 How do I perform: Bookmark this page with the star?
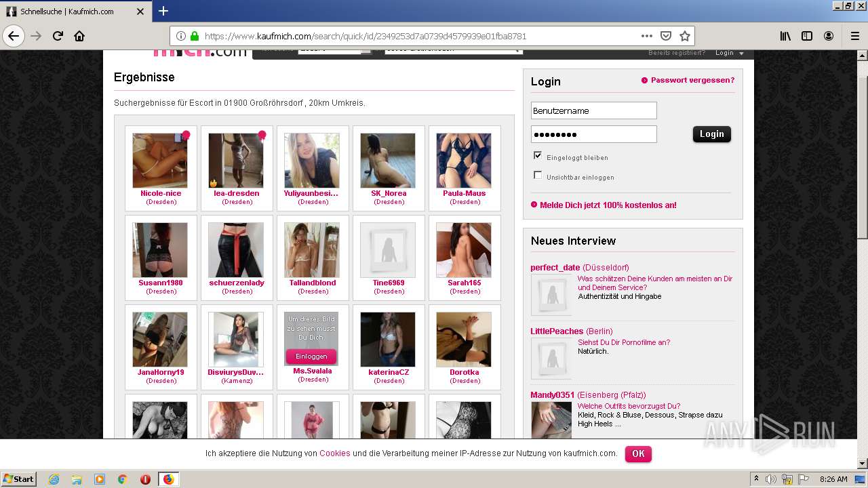click(x=685, y=36)
